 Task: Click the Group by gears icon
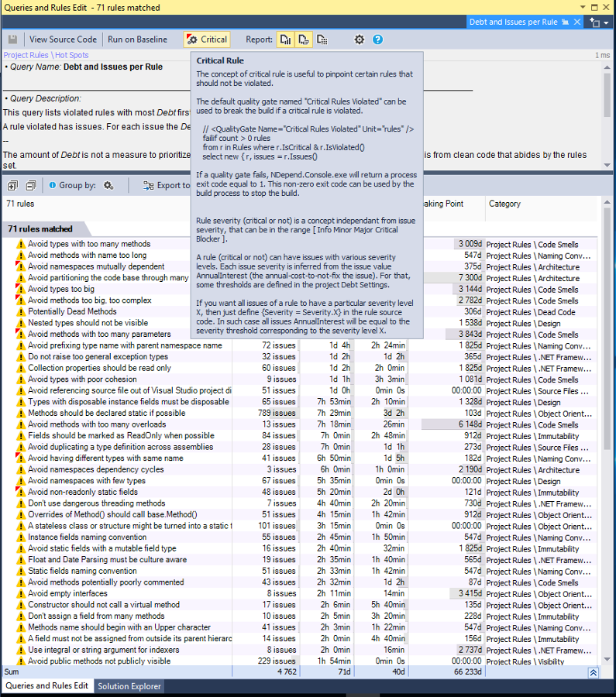108,186
